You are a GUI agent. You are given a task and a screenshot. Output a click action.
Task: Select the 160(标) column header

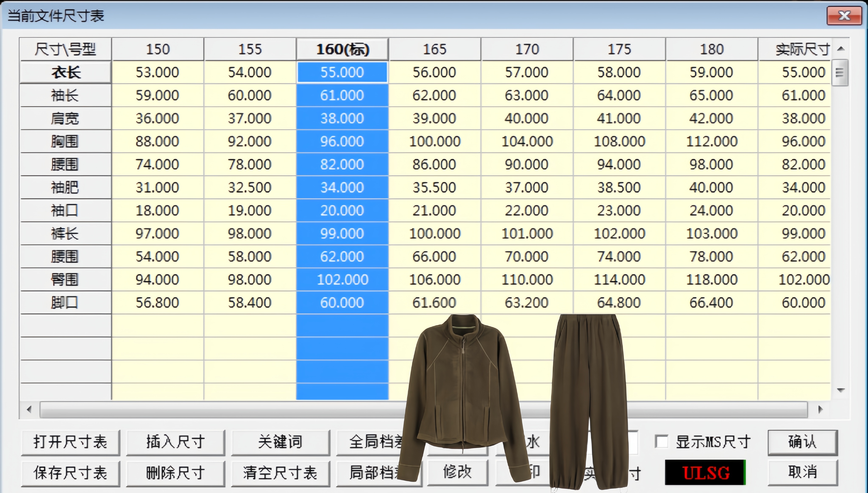[x=342, y=49]
